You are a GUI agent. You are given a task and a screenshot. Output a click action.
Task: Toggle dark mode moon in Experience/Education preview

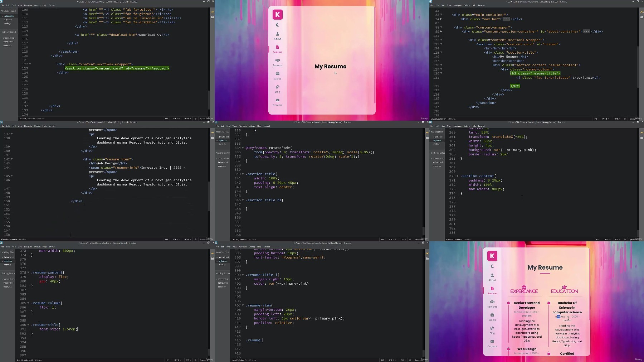492,266
